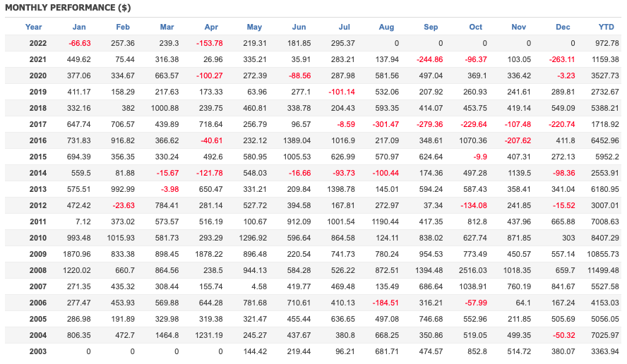Viewport: 627px width, 364px height.
Task: Select the negative April 2022 value -153.78
Action: coord(209,43)
